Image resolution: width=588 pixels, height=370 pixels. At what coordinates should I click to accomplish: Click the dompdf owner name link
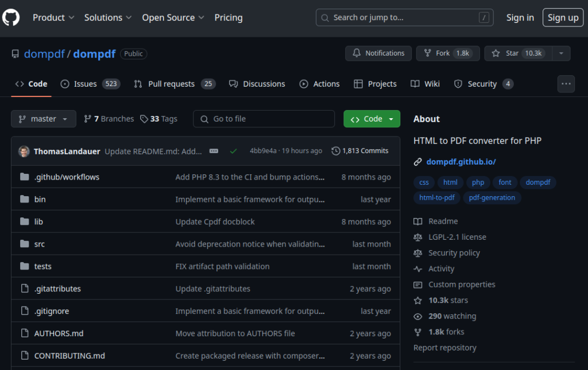pos(44,54)
